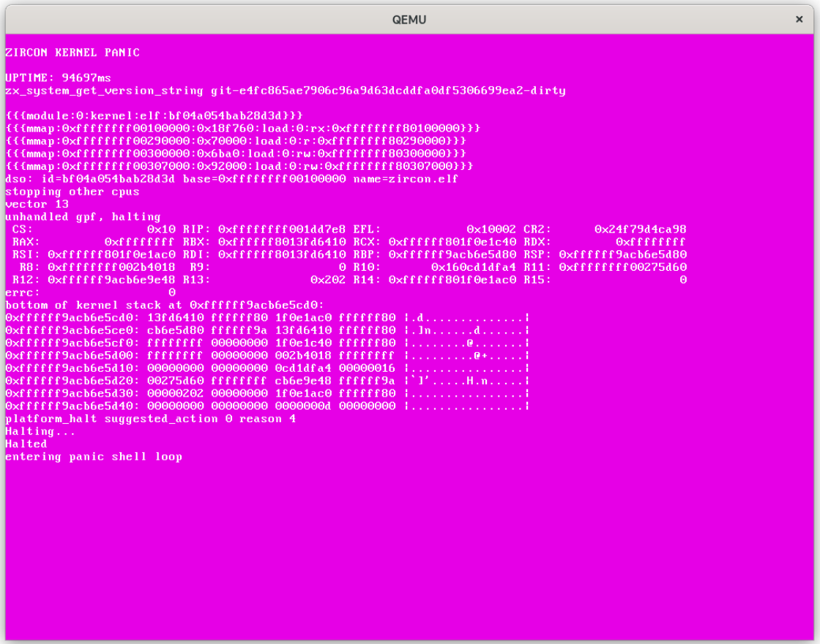Click the "R9:" register label
The image size is (820, 644).
pos(201,267)
